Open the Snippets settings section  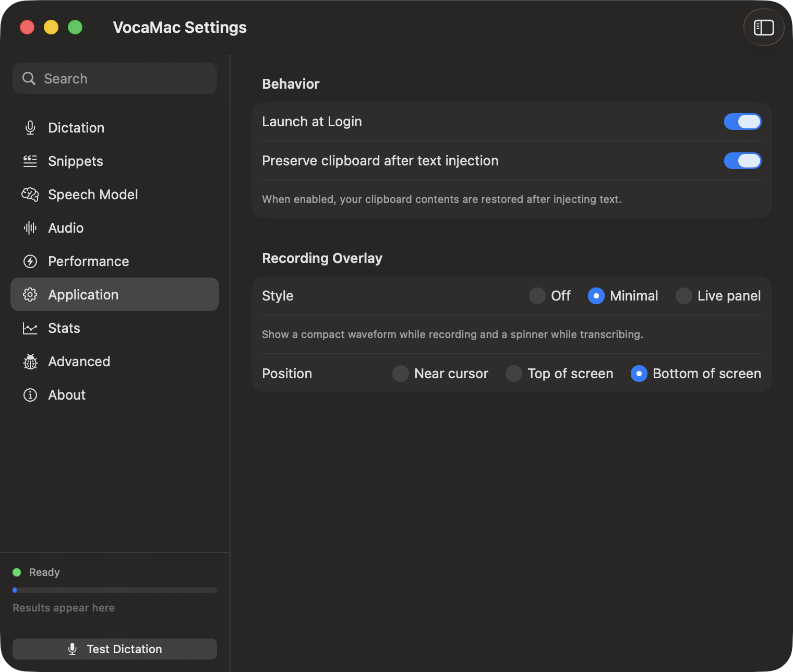[115, 161]
